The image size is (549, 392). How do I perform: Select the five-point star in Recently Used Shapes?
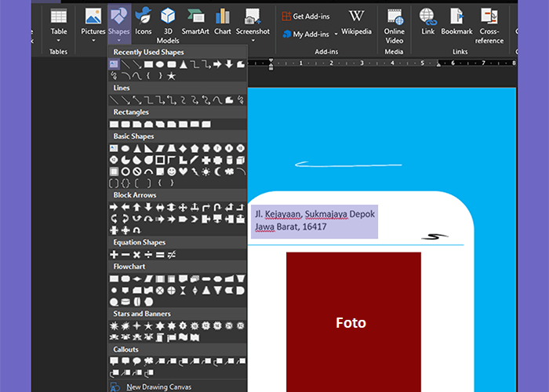(171, 76)
